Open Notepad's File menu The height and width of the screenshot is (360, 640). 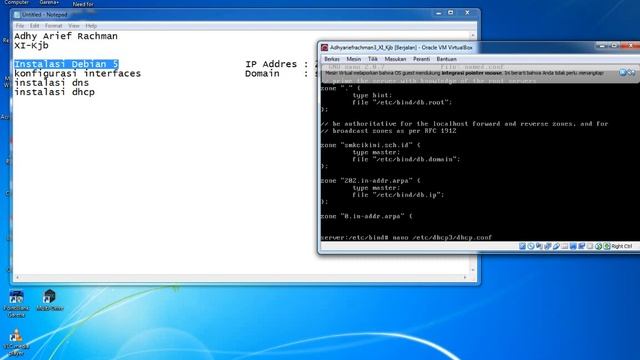(x=20, y=26)
